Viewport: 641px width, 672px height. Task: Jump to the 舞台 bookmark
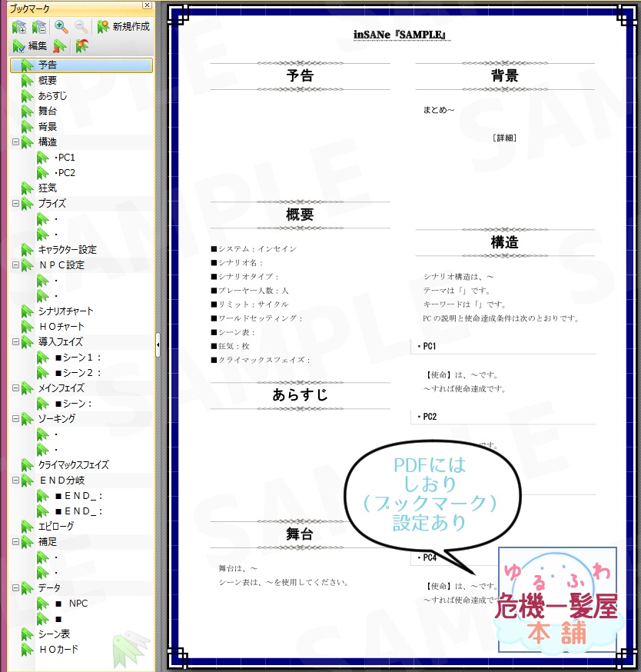(48, 111)
